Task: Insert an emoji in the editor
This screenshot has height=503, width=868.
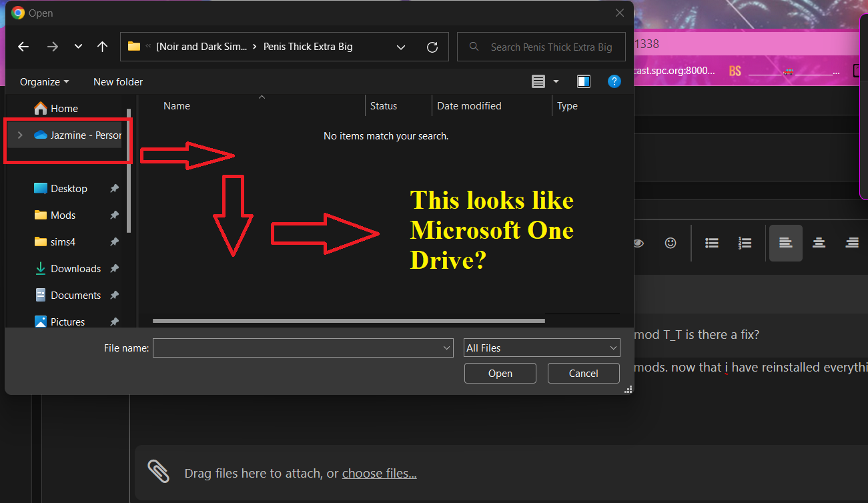Action: tap(671, 243)
